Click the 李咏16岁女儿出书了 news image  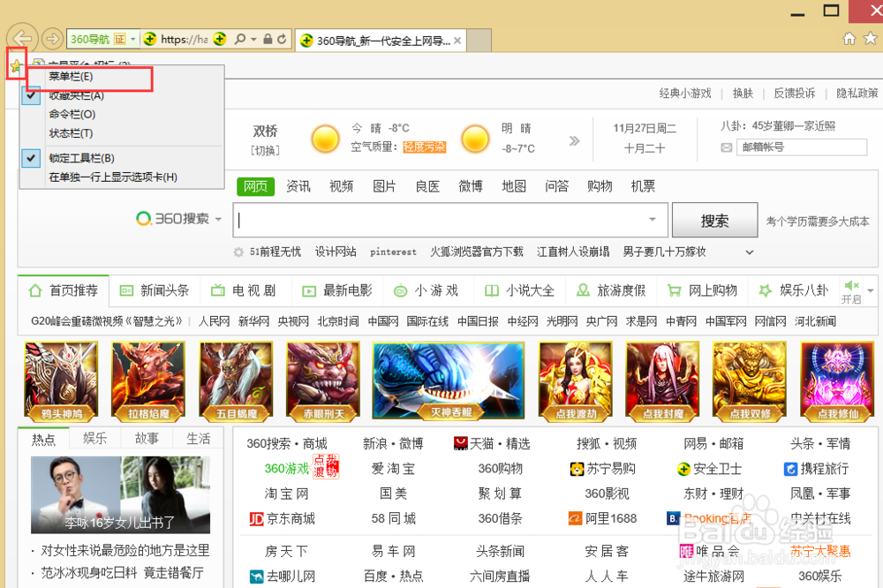(120, 495)
